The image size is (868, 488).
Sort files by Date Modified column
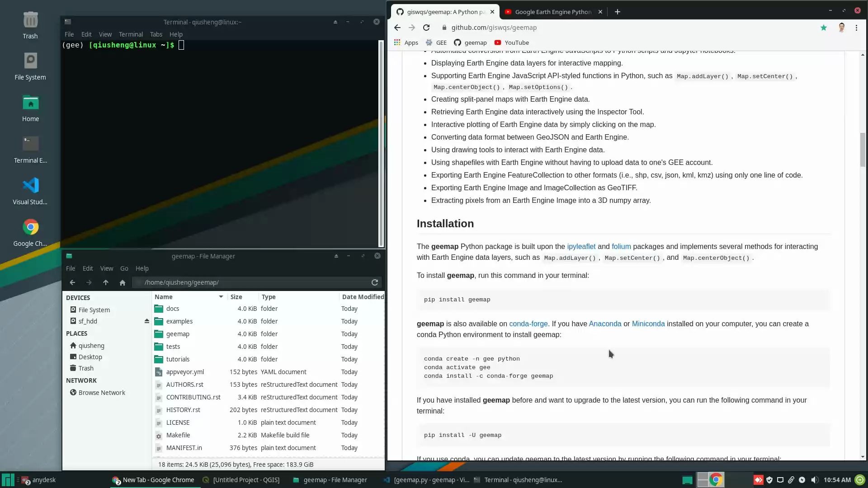pyautogui.click(x=363, y=297)
